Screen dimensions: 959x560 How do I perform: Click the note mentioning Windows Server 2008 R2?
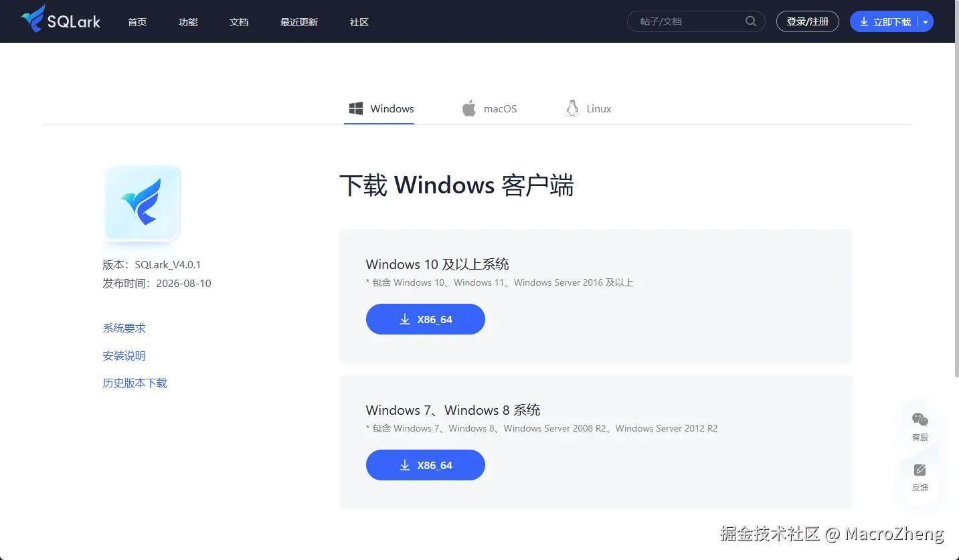[x=542, y=428]
